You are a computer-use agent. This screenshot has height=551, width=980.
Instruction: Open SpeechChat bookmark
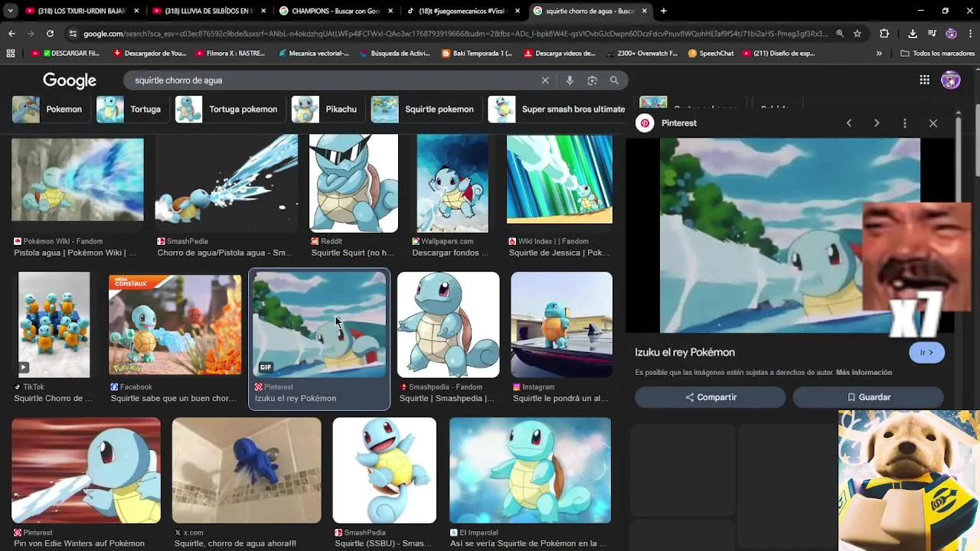click(x=711, y=54)
